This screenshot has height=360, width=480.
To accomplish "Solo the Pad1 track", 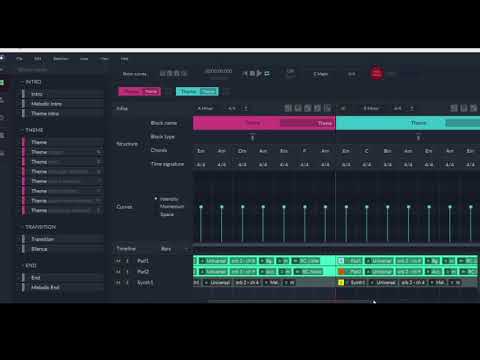I will [127, 261].
